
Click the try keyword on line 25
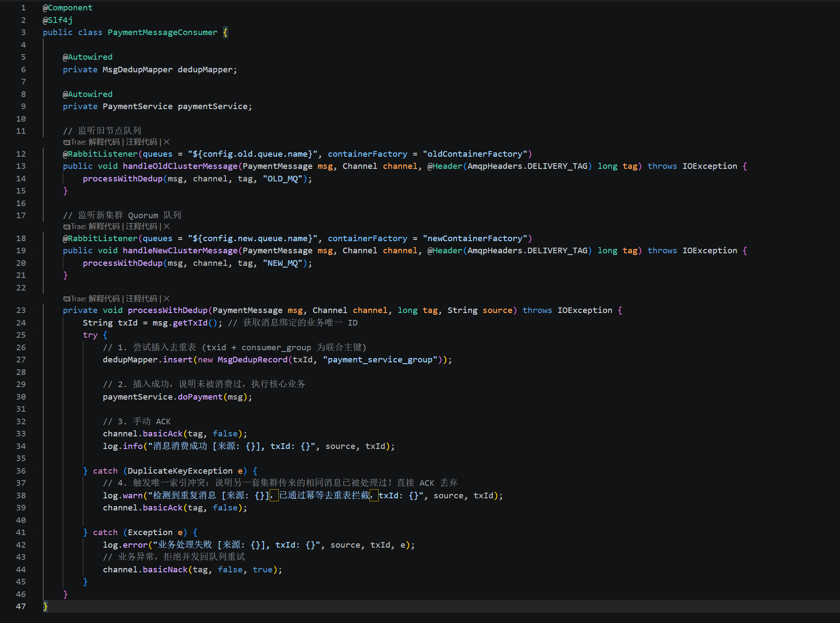[90, 335]
